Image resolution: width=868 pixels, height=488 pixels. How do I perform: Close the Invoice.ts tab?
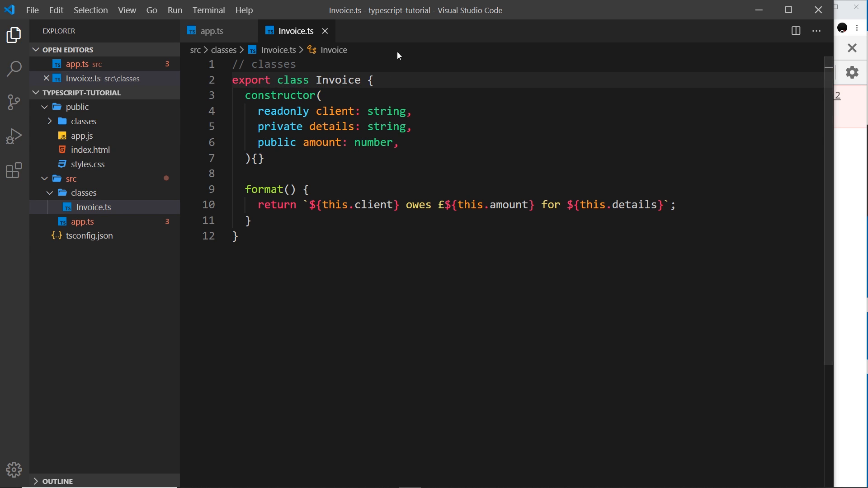(x=325, y=31)
